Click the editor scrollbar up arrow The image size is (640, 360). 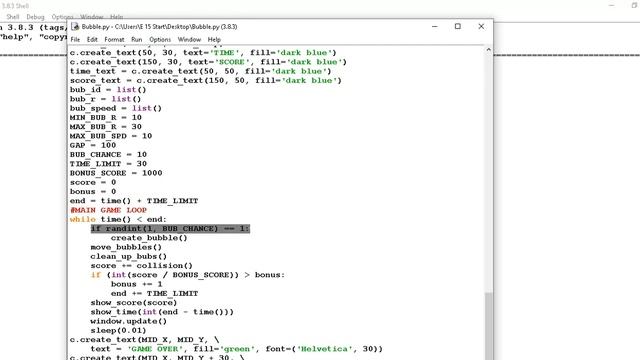[x=489, y=50]
